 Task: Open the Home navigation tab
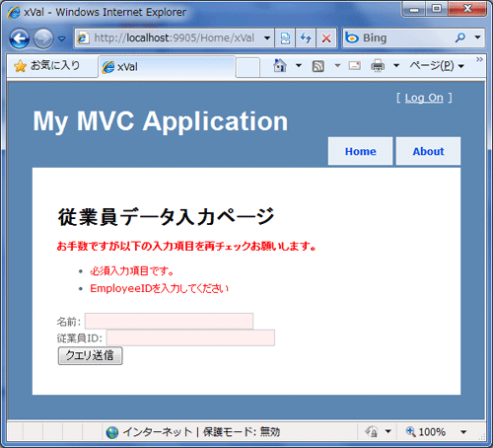(360, 151)
